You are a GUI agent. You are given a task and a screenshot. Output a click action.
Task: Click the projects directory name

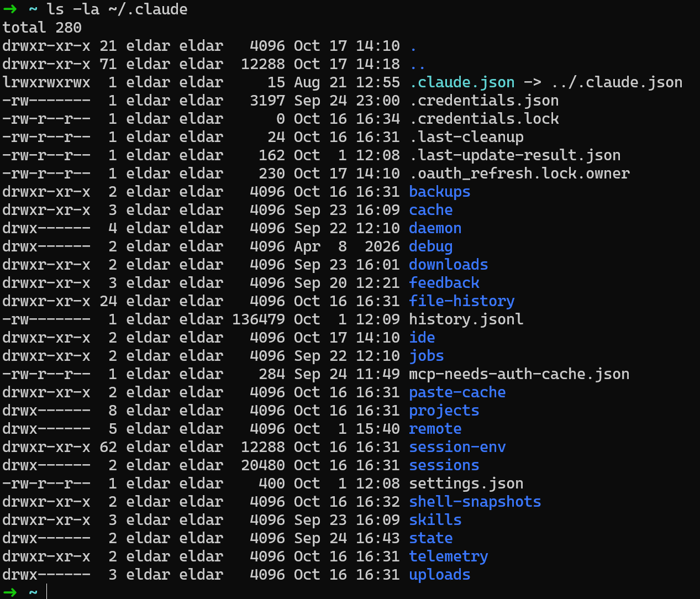tap(444, 411)
